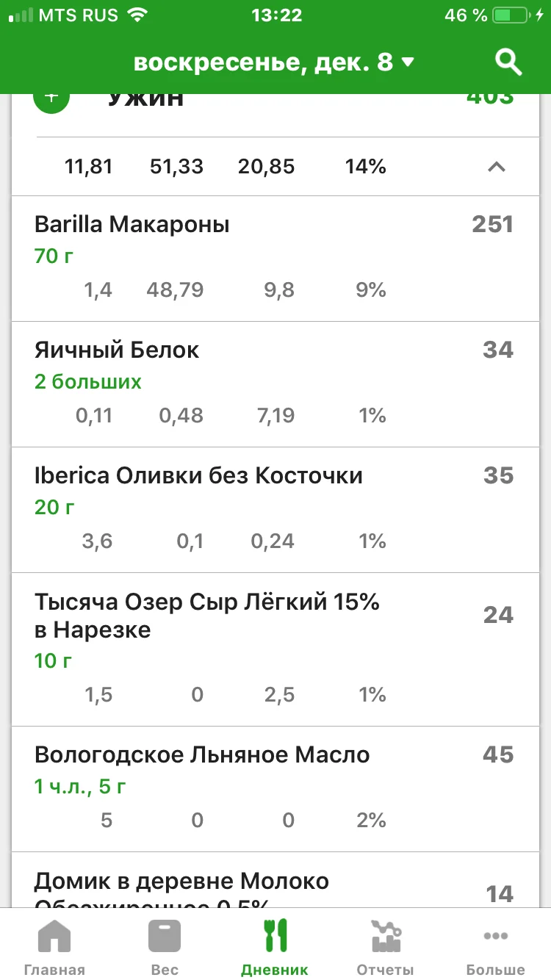Tap the 2 больших serving amount
The height and width of the screenshot is (980, 551).
click(88, 382)
